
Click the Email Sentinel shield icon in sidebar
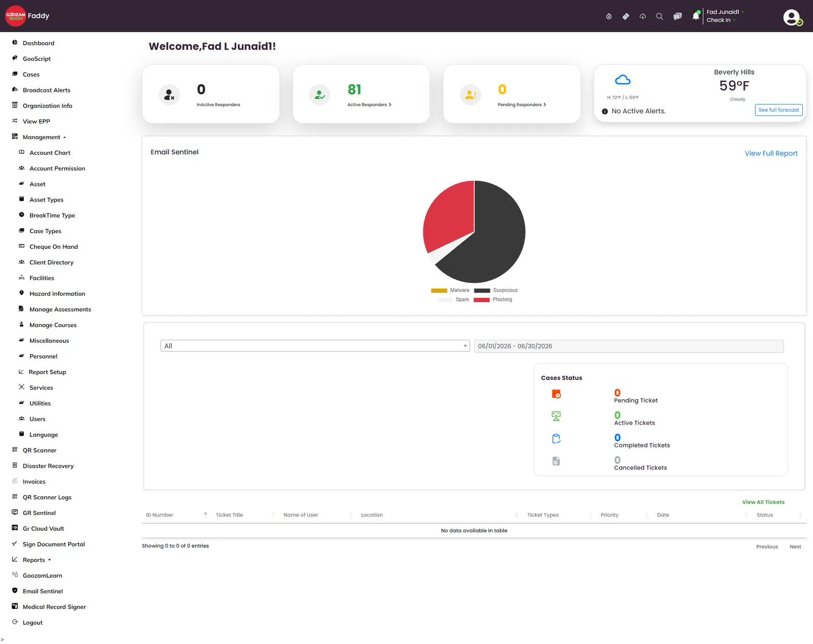[15, 591]
